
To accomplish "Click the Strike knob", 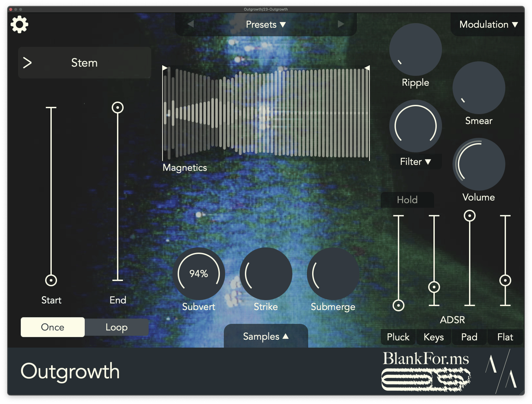I will (x=266, y=274).
